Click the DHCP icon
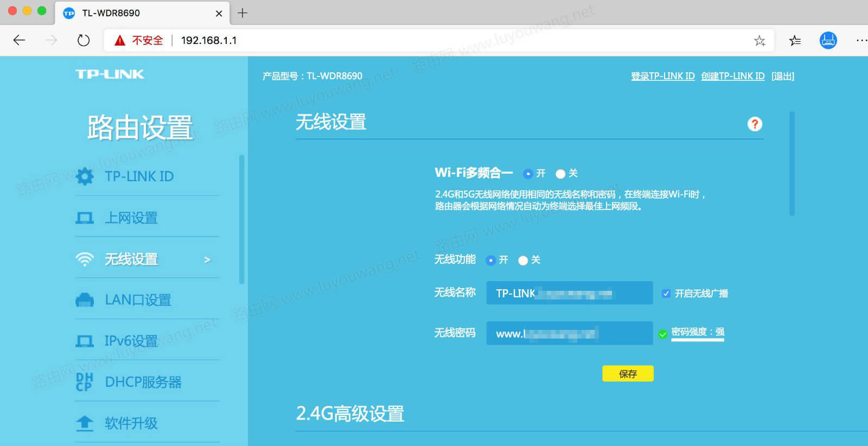 coord(85,382)
